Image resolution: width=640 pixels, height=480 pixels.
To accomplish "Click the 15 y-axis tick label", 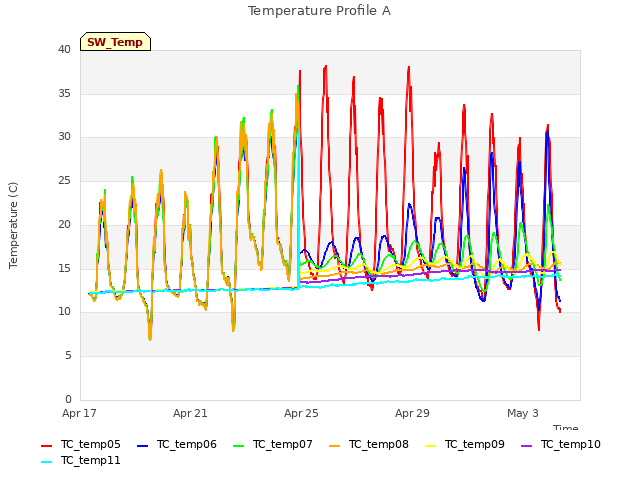I will (64, 269).
